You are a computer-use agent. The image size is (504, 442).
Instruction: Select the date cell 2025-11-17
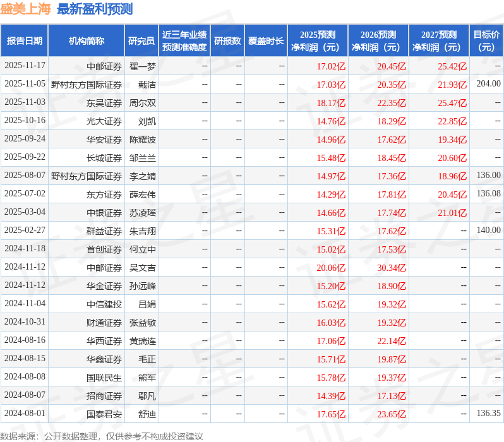[25, 66]
